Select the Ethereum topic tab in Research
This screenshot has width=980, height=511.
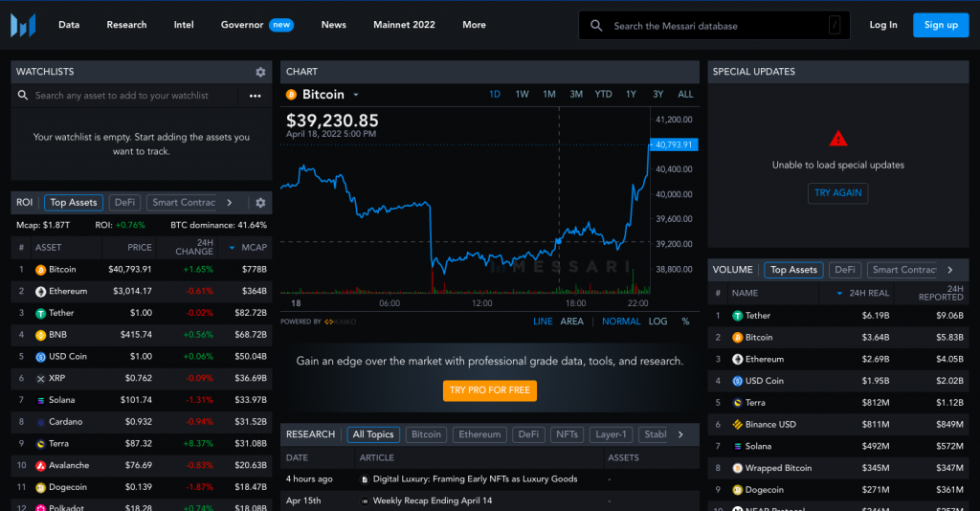point(479,434)
